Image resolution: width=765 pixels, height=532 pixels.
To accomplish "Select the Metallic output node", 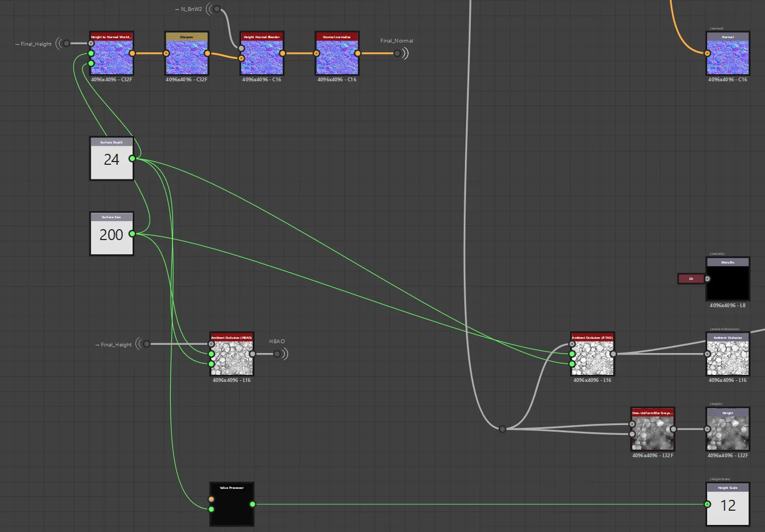I will tap(728, 279).
